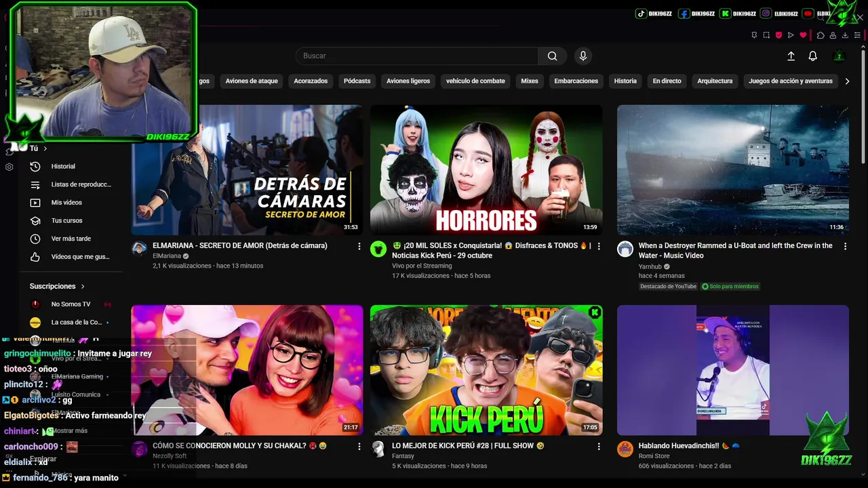Open browser extensions cube icon

pos(821,35)
